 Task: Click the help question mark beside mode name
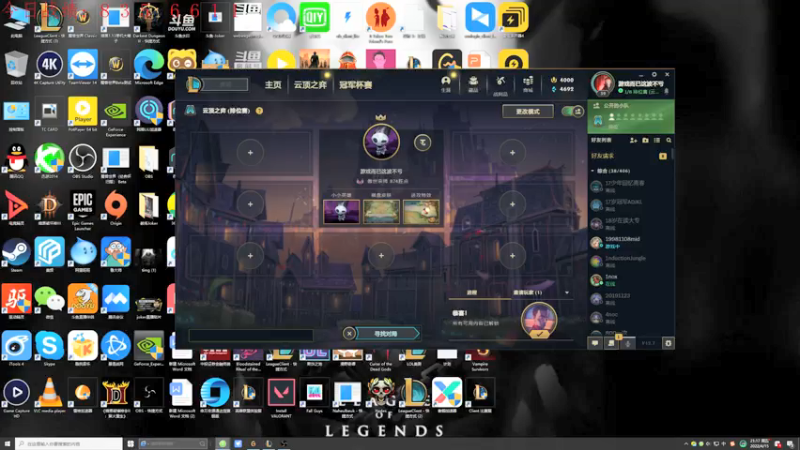[x=259, y=111]
